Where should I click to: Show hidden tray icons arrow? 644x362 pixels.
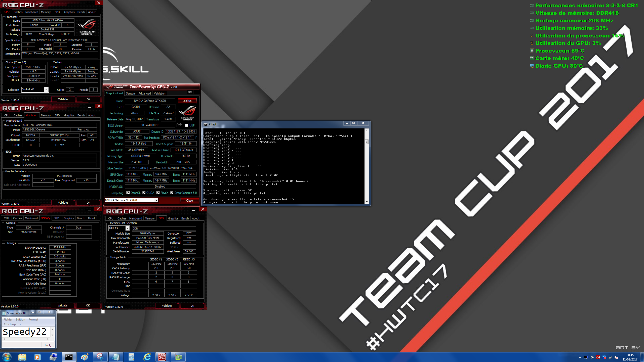pos(580,357)
